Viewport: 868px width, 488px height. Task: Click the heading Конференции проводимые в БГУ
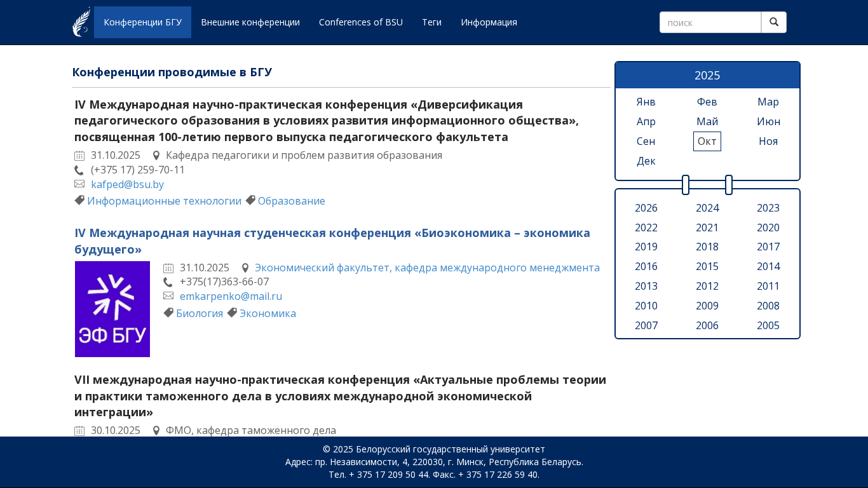point(172,72)
